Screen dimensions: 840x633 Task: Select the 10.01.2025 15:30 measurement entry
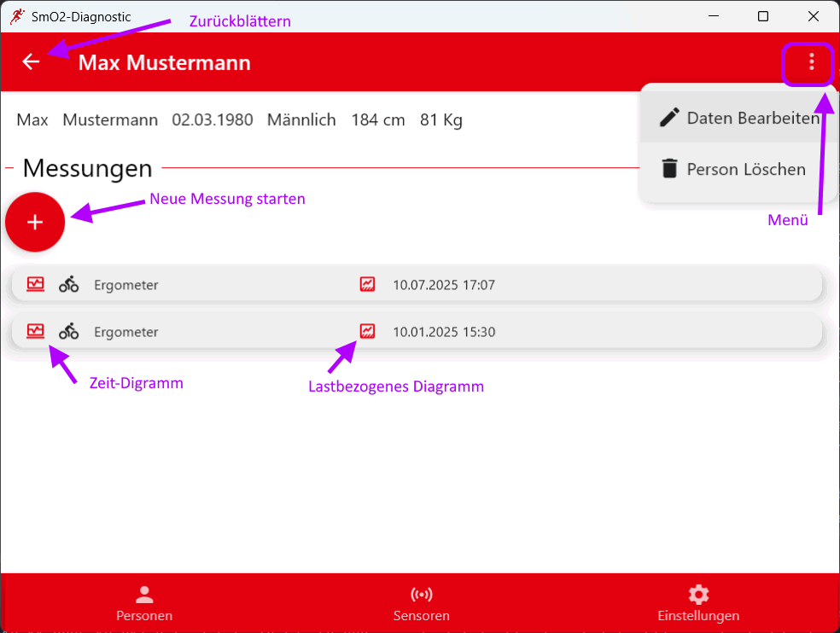(x=512, y=331)
